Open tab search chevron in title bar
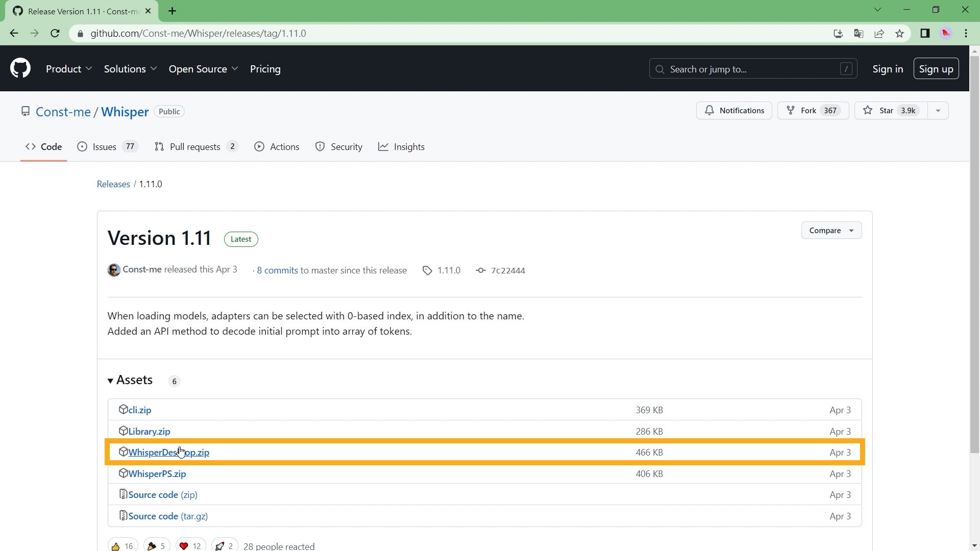 (x=877, y=10)
